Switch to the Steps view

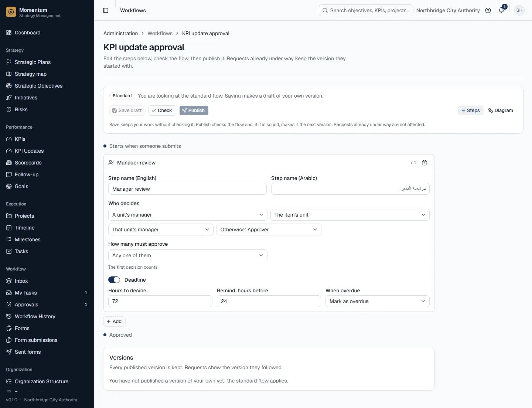(x=471, y=110)
